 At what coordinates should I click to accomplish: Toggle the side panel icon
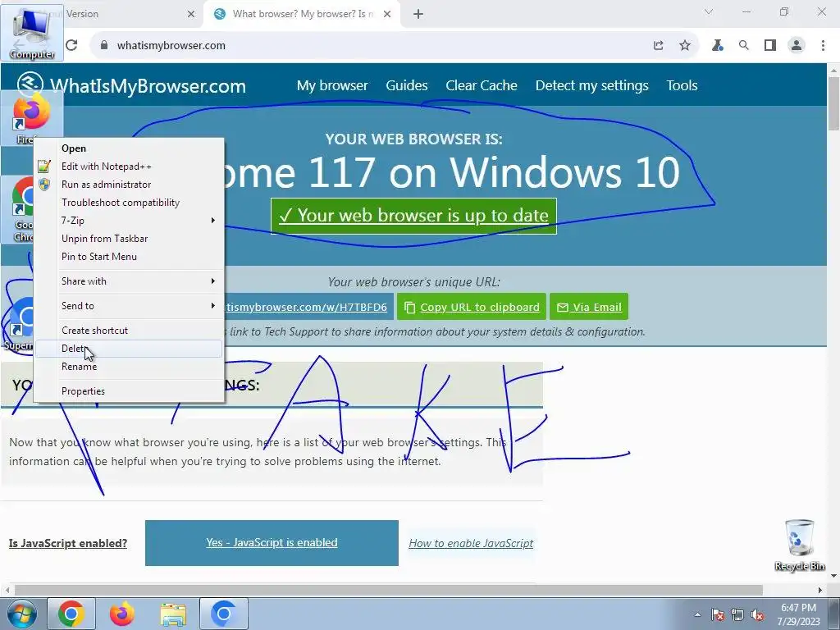769,46
